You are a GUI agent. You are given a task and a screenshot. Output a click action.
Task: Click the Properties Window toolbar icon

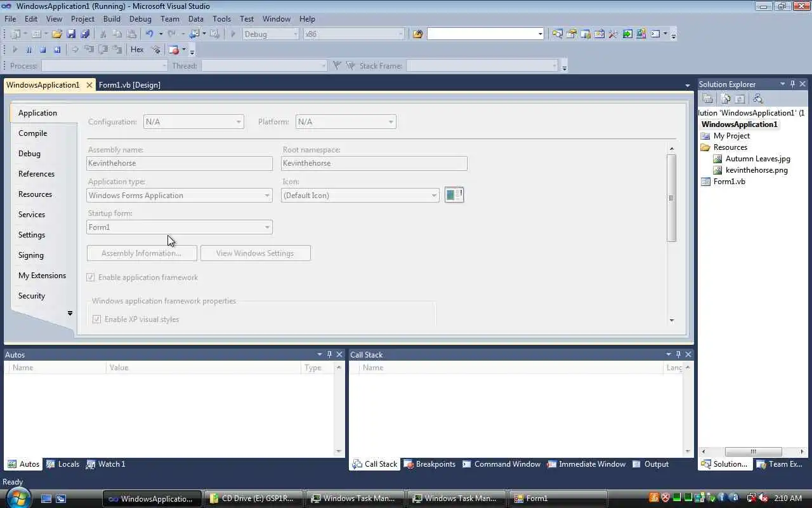coord(571,34)
